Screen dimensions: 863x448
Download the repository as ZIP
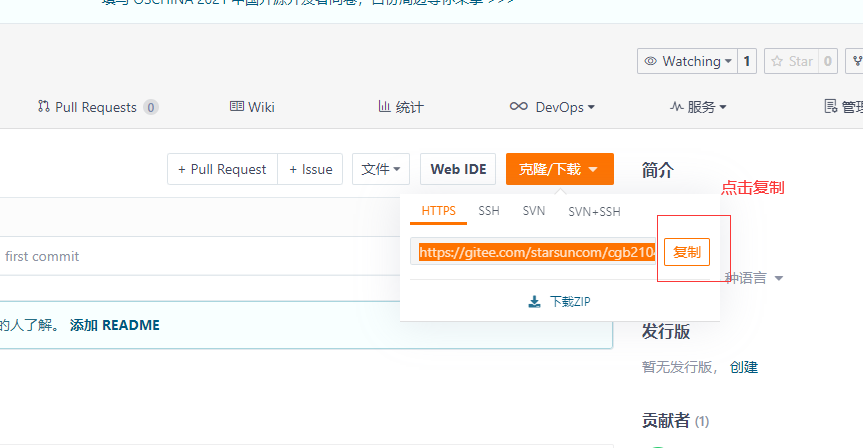559,302
